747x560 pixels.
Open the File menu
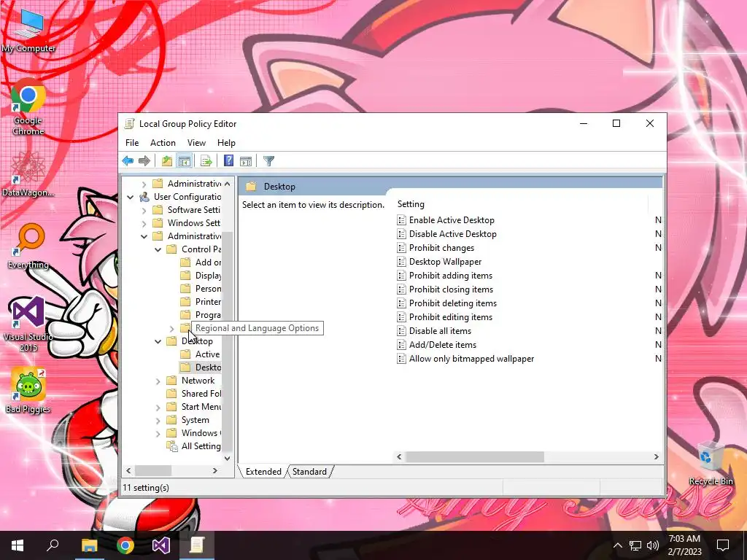[x=132, y=143]
